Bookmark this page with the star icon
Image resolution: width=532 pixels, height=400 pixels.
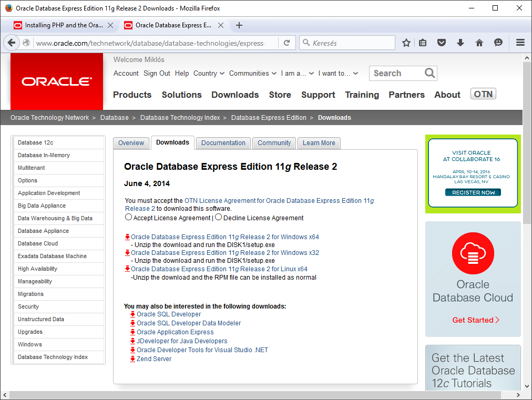[406, 43]
